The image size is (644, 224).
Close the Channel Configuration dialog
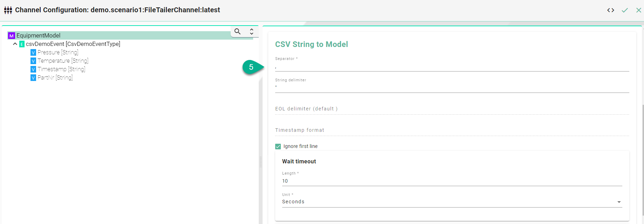[639, 10]
